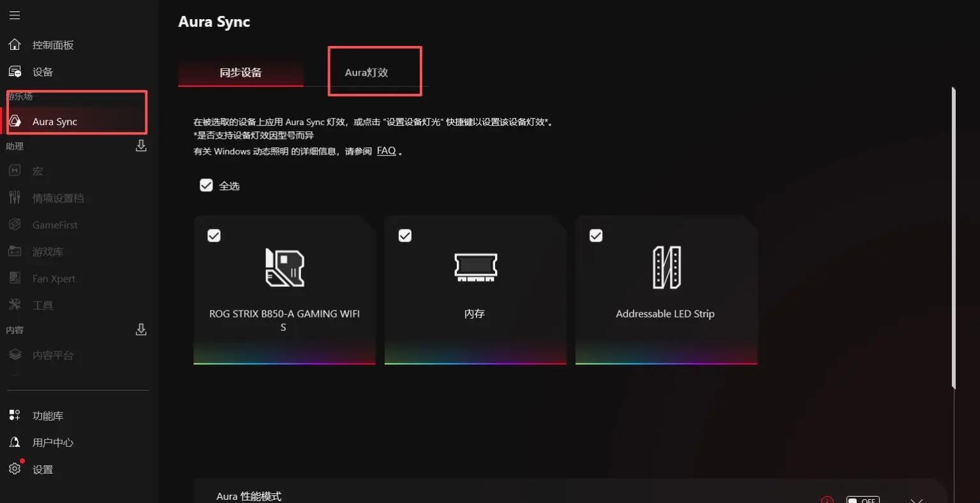
Task: Click the download icon beside 助理
Action: pyautogui.click(x=141, y=146)
